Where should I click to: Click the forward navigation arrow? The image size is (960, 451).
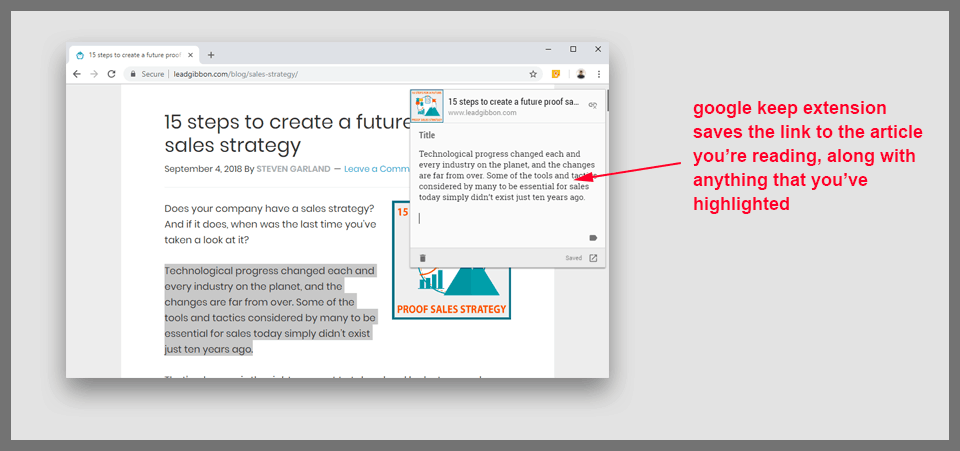click(x=94, y=74)
